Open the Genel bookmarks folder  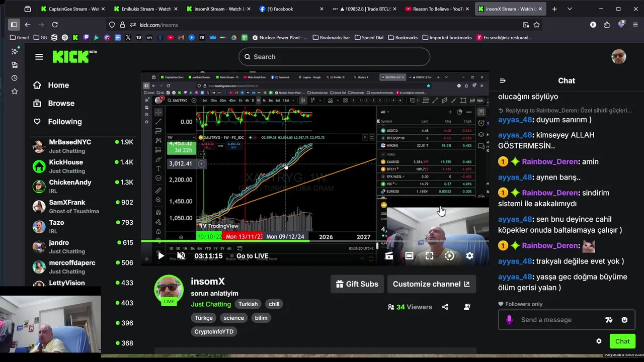point(19,38)
